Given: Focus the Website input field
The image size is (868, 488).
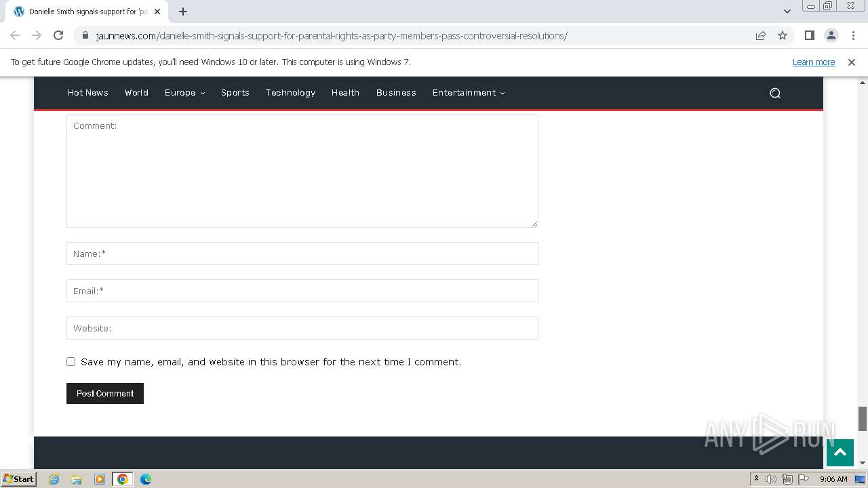Looking at the screenshot, I should point(302,328).
